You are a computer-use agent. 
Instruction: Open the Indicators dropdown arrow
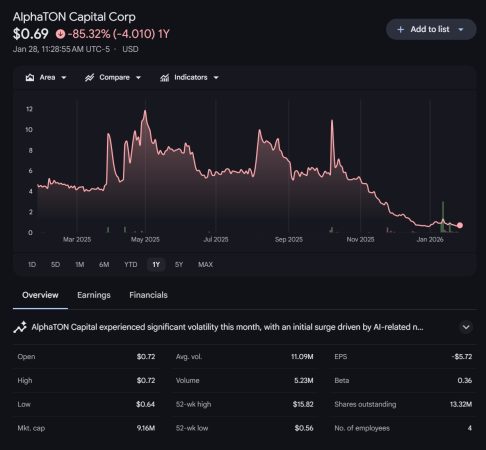216,78
